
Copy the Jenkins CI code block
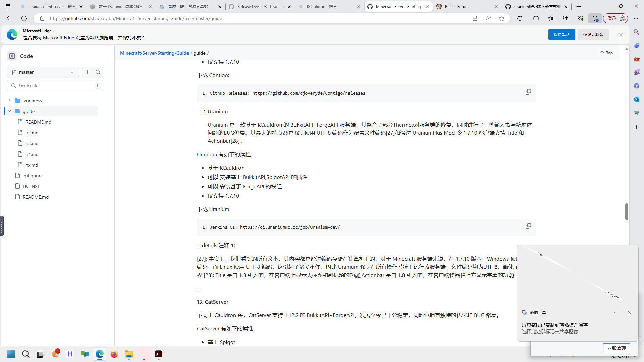click(528, 226)
